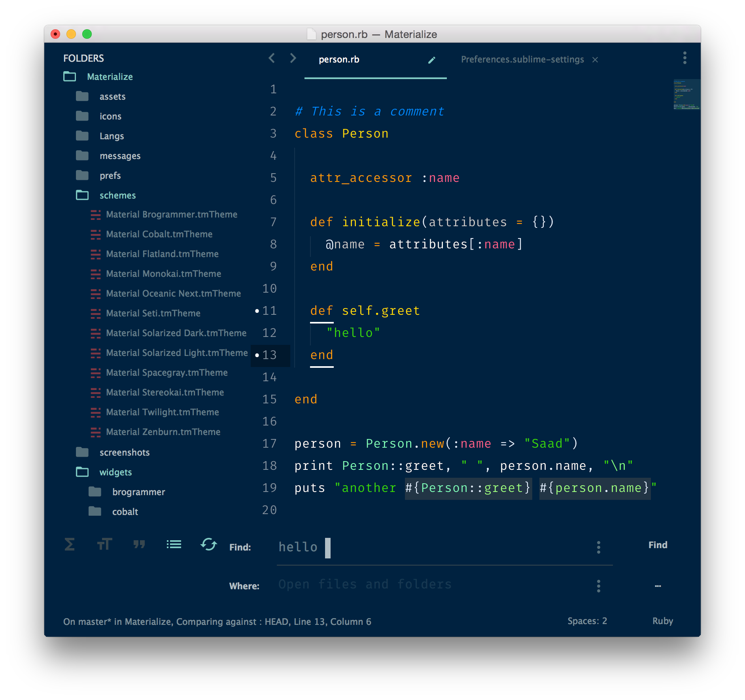Viewport: 745px width, 700px height.
Task: Click line number 19 in the gutter
Action: pyautogui.click(x=270, y=488)
